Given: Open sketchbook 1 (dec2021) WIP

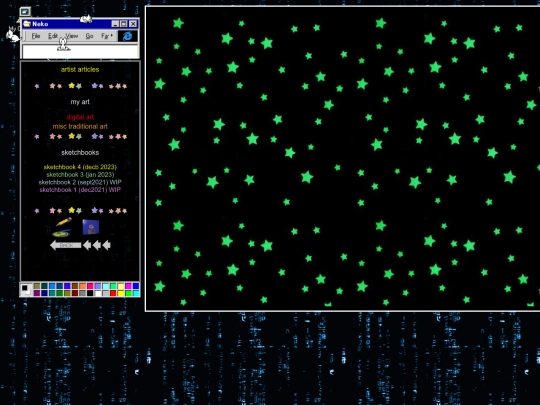Looking at the screenshot, I should pos(80,190).
